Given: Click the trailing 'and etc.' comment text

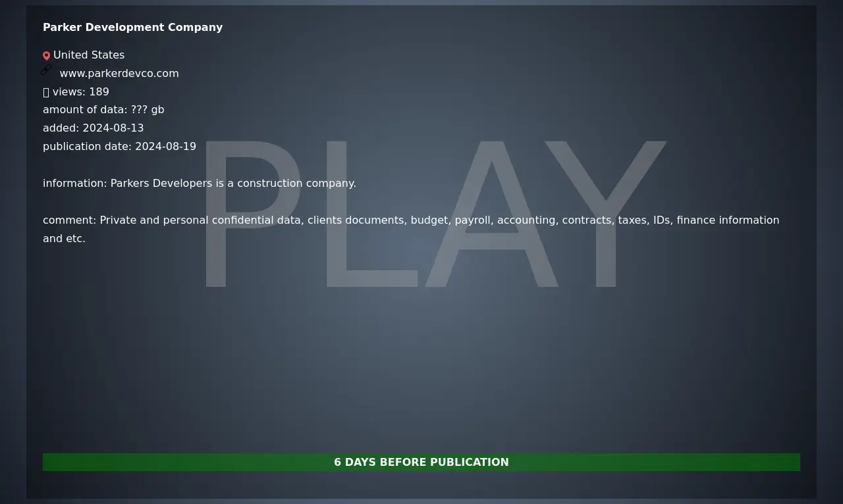Looking at the screenshot, I should (x=64, y=239).
